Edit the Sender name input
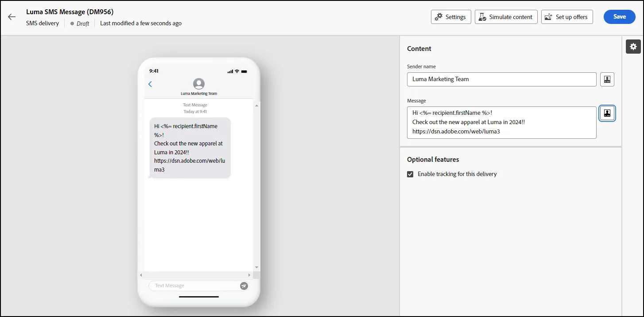 [x=502, y=79]
